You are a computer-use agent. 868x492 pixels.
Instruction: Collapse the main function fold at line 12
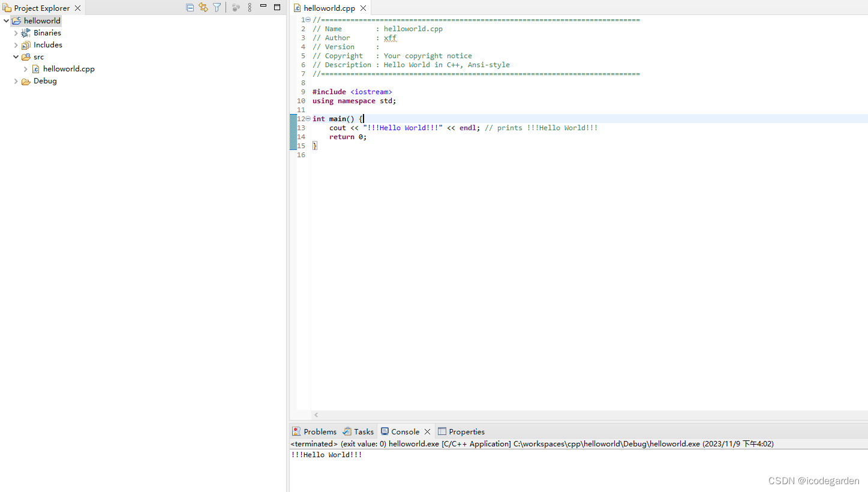click(x=308, y=119)
